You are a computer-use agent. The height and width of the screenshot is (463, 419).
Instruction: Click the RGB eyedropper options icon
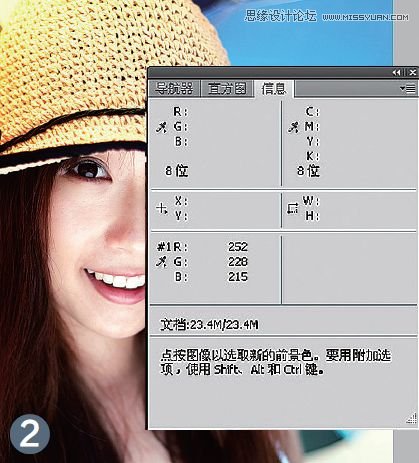point(162,127)
